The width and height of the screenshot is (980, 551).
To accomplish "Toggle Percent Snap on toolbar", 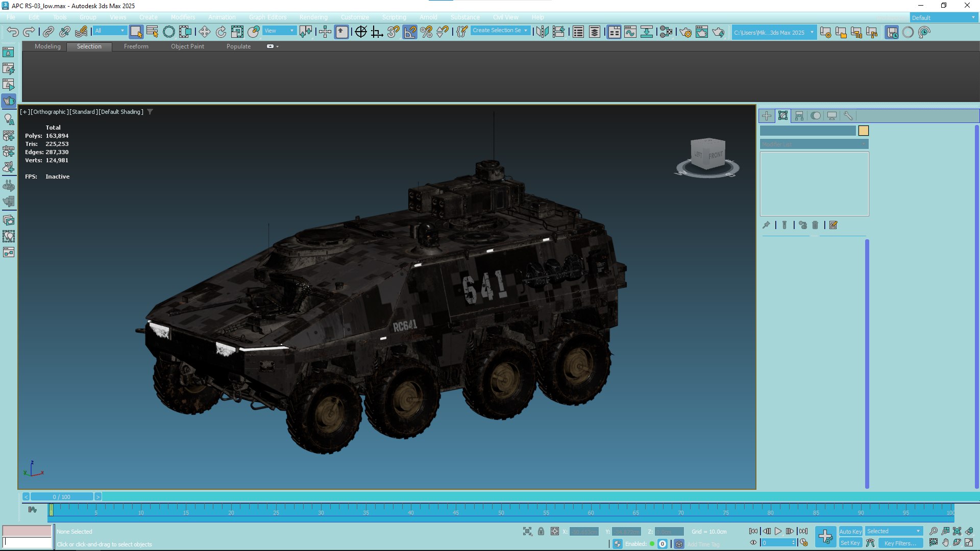I will point(426,32).
